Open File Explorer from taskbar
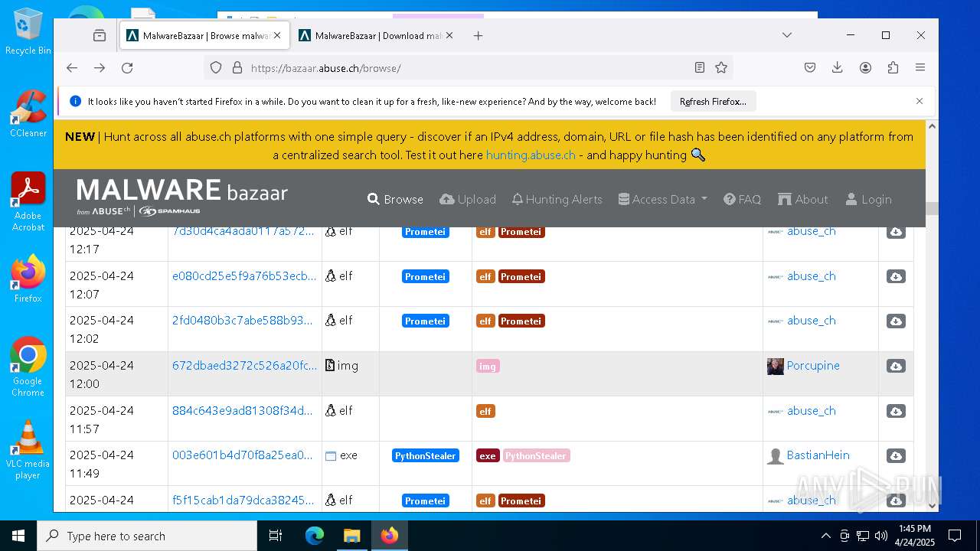The height and width of the screenshot is (551, 980). coord(351,536)
